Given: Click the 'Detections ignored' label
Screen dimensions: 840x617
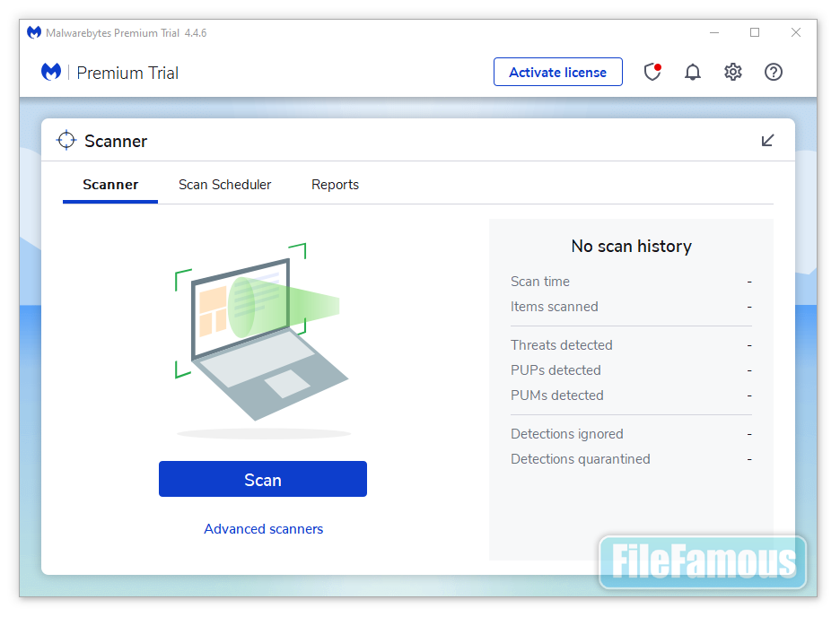Looking at the screenshot, I should (x=567, y=434).
